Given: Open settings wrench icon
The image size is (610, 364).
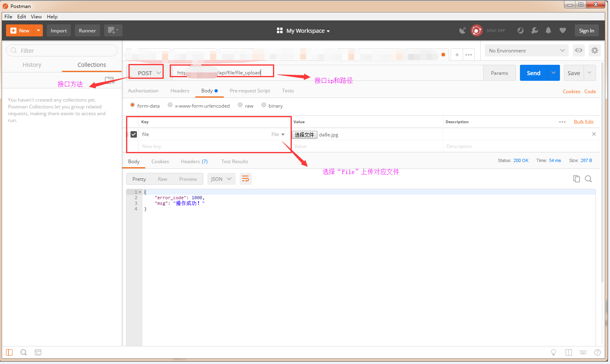Looking at the screenshot, I should [x=534, y=30].
